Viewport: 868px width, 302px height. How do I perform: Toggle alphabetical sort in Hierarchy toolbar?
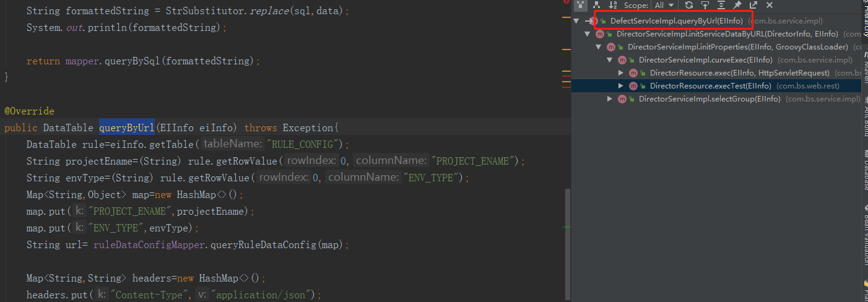point(613,5)
